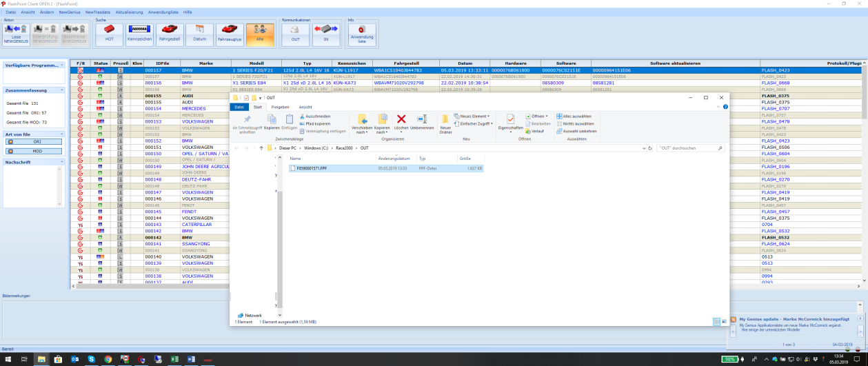The width and height of the screenshot is (868, 366).
Task: Open Datei menu in FlashPoint
Action: [11, 12]
